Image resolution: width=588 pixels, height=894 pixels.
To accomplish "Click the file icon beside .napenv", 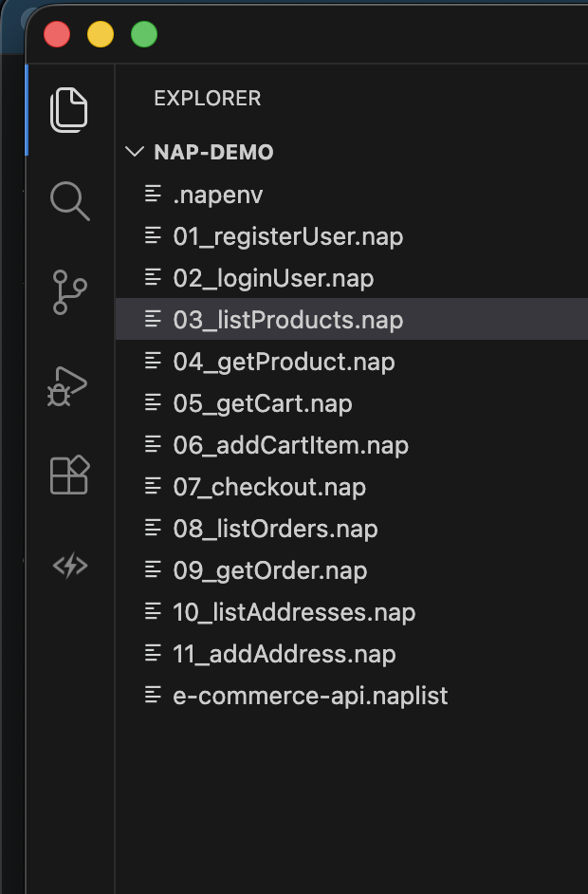I will (x=153, y=194).
